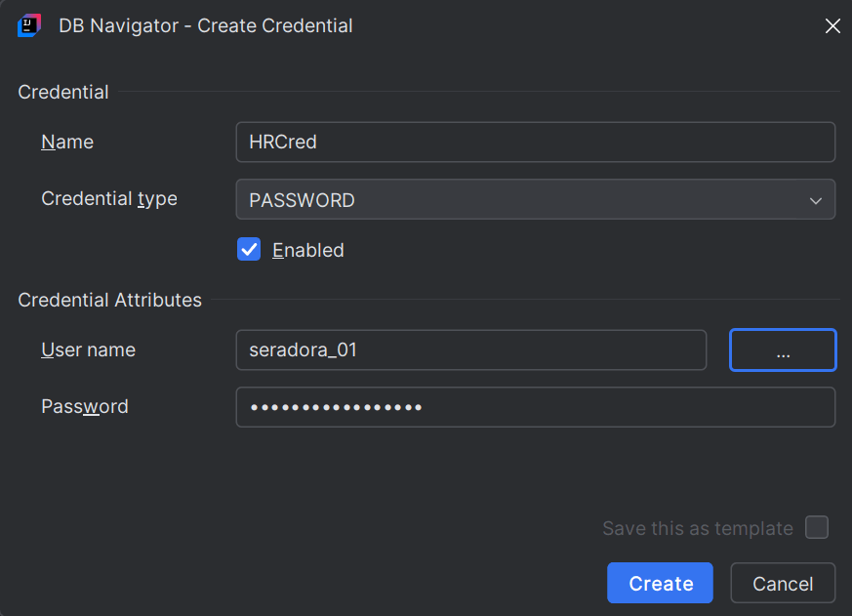Click the Credential Attributes section heading
The image size is (852, 616).
tap(109, 300)
